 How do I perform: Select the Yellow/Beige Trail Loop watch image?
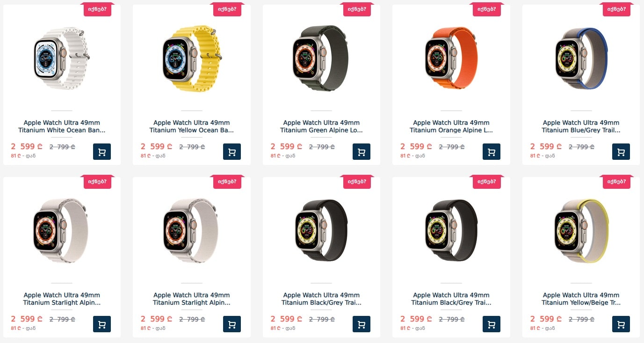click(581, 231)
